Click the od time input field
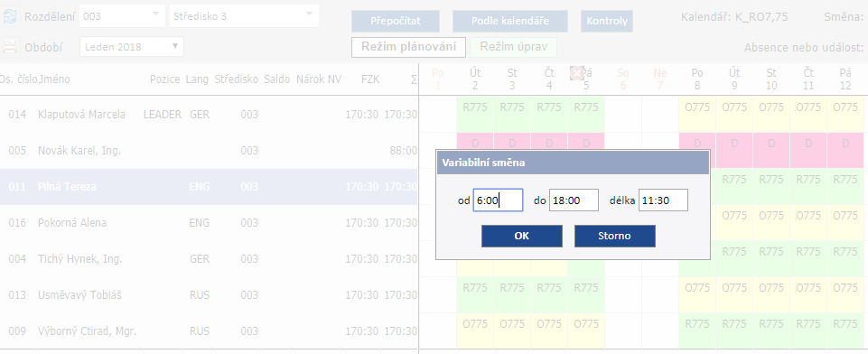868x354 pixels. (x=498, y=200)
